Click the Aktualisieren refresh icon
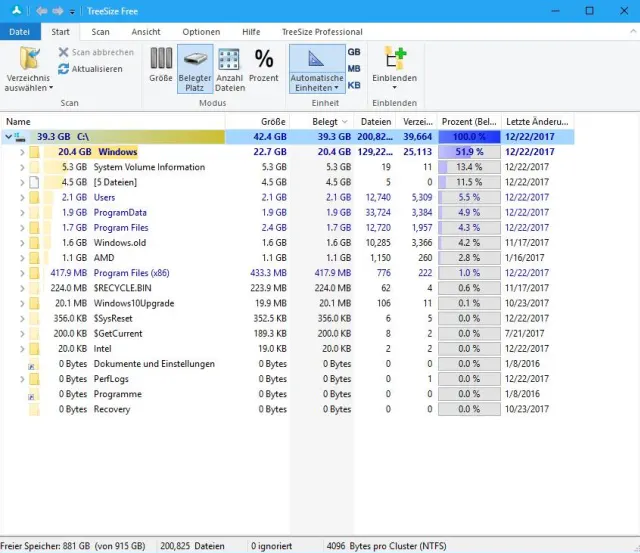 [x=64, y=69]
